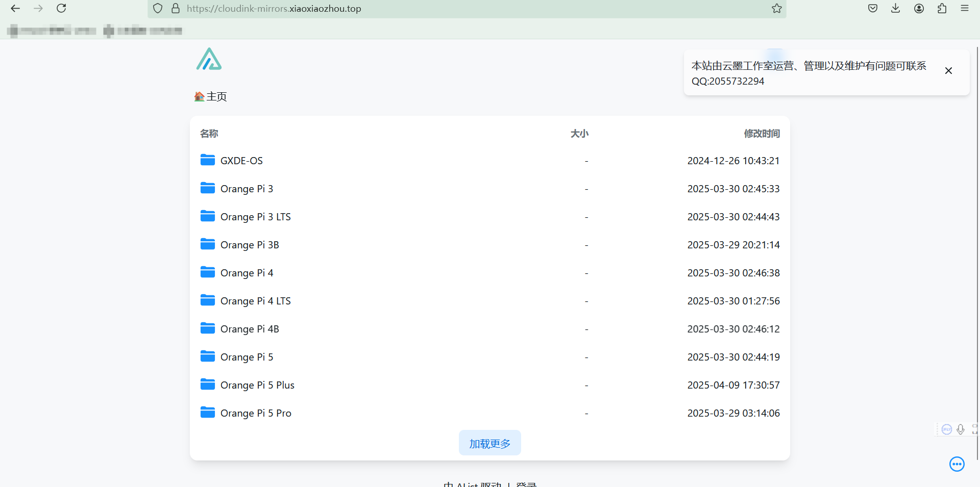Click the date 2025-03-29 20:21:14
980x487 pixels.
[x=733, y=245]
